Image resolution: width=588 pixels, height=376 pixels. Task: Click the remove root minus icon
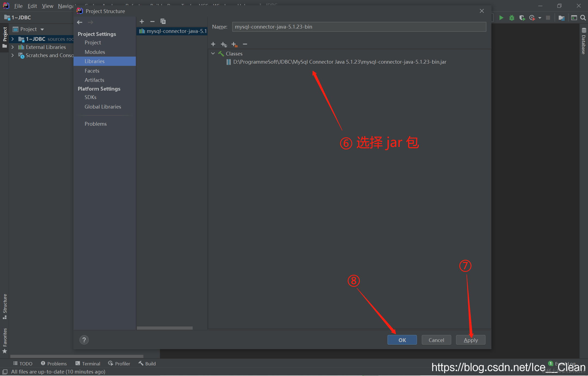coord(245,44)
